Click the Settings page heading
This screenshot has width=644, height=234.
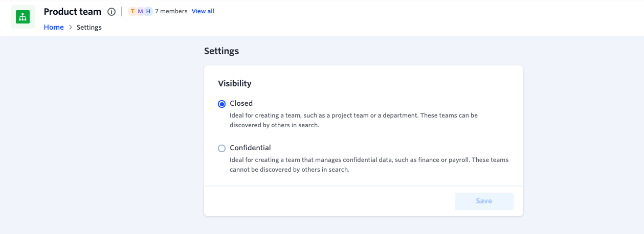[x=221, y=51]
